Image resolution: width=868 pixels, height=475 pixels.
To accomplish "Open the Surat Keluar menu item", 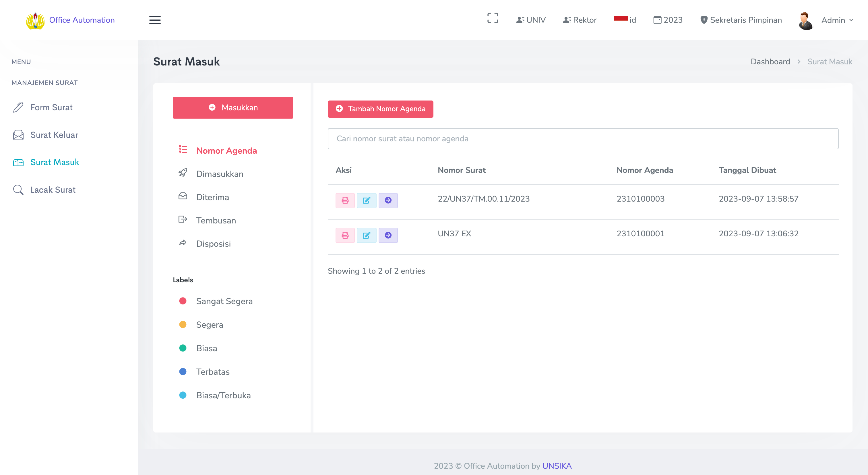I will pos(54,135).
